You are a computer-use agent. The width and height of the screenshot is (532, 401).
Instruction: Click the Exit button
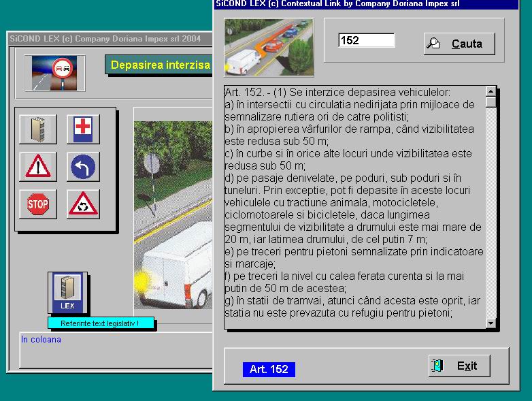tap(459, 366)
